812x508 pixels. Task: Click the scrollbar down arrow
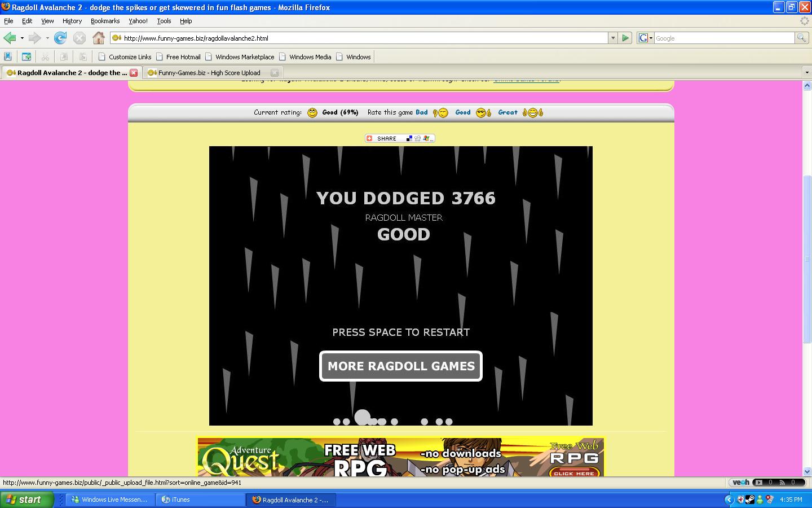coord(807,471)
